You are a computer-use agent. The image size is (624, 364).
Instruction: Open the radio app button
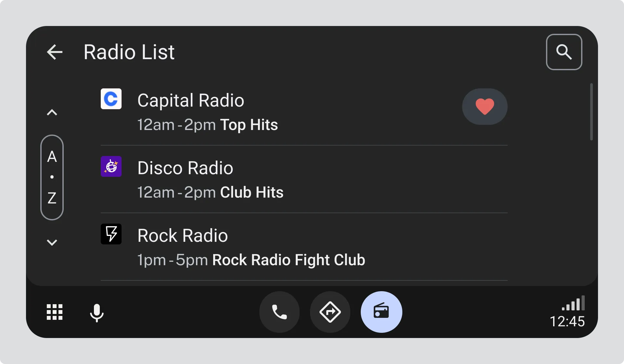381,312
